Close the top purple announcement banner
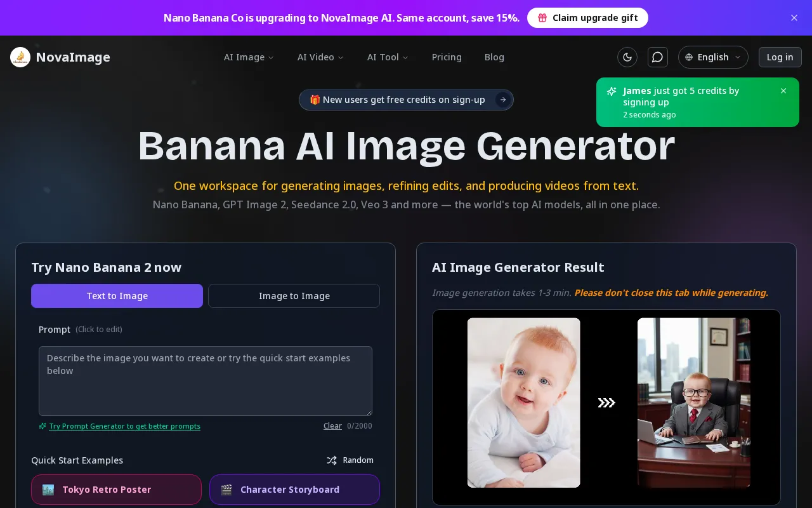The image size is (812, 508). (794, 18)
